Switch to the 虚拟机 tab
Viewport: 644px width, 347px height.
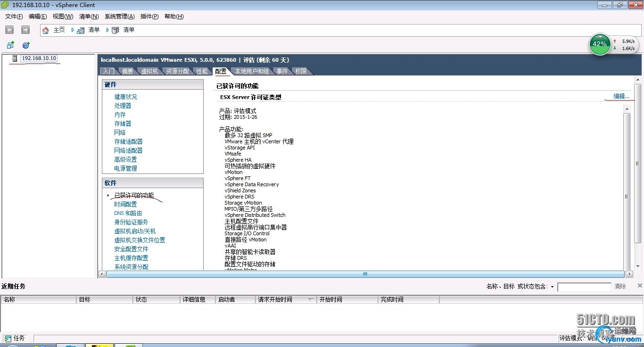click(x=149, y=71)
